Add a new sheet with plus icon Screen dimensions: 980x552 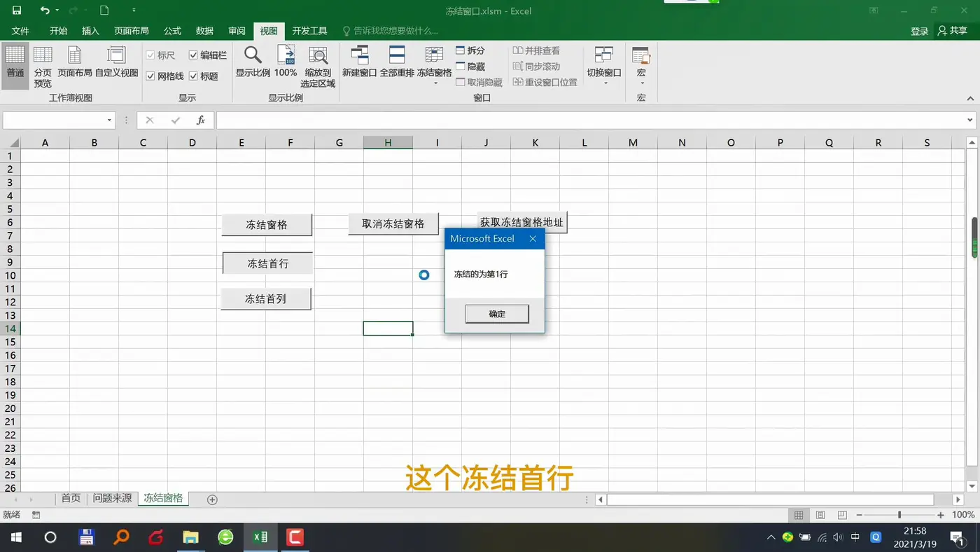(x=212, y=499)
